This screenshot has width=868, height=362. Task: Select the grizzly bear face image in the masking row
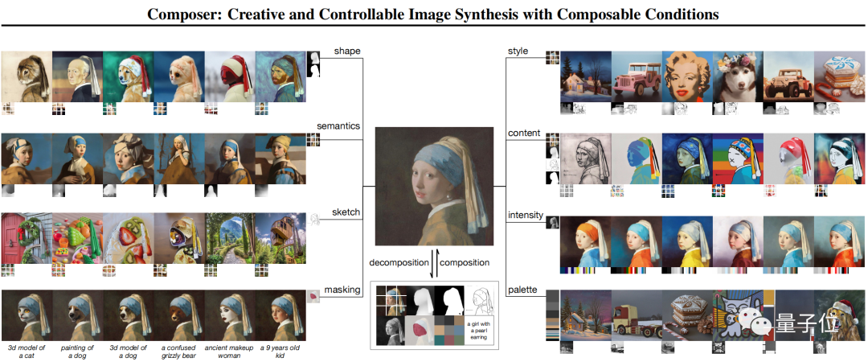coord(178,315)
